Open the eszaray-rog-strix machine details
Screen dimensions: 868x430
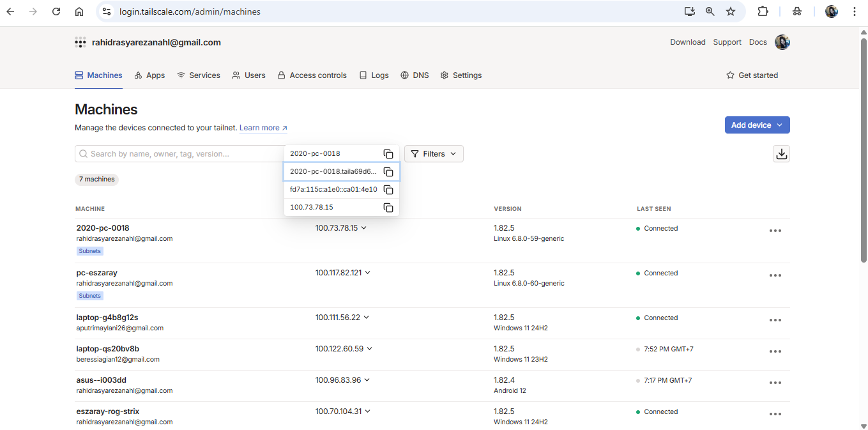coord(108,411)
